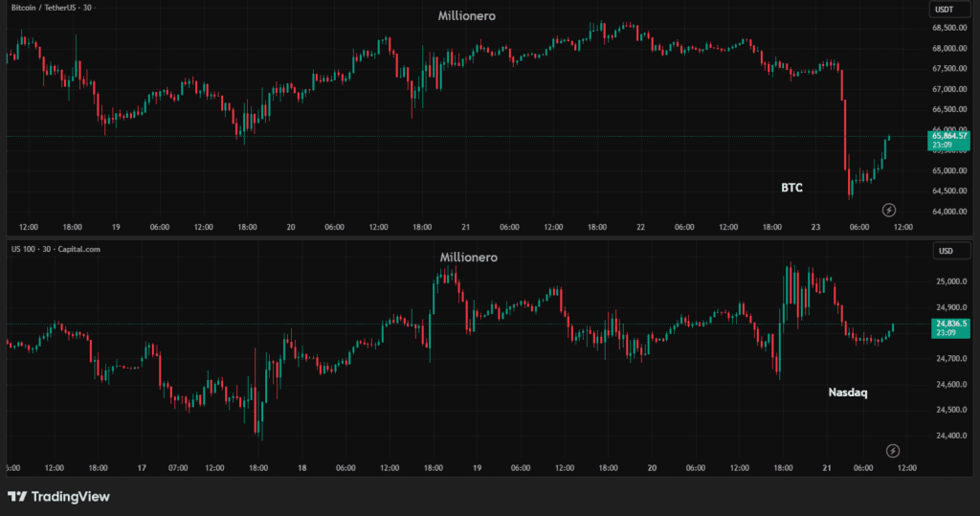Open the USDT currency selector
The height and width of the screenshot is (516, 980).
coord(944,10)
